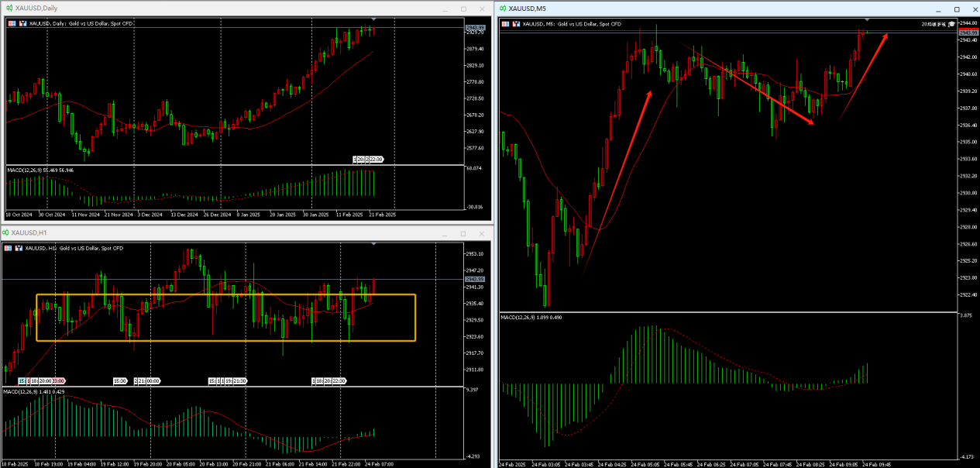This screenshot has height=468, width=980.
Task: Click the 2879.40 price level on Daily scale
Action: click(x=474, y=49)
